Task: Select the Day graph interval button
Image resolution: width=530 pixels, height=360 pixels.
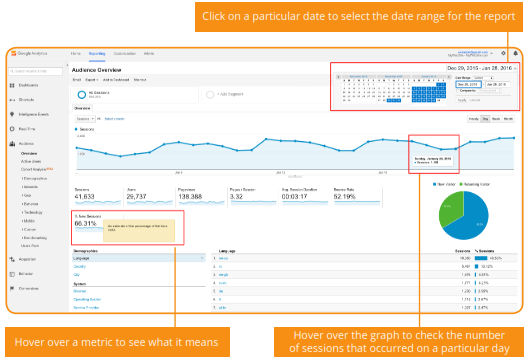Action: click(485, 119)
